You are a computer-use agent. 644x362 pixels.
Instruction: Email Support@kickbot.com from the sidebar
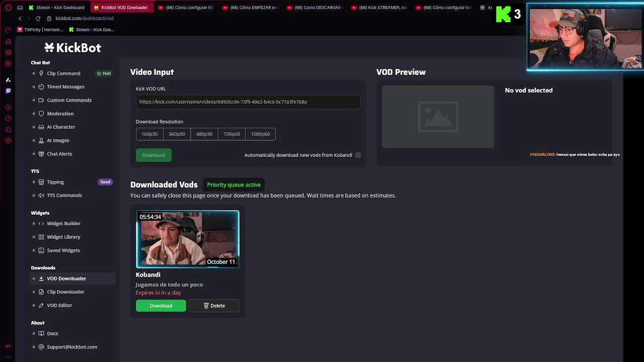(72, 347)
